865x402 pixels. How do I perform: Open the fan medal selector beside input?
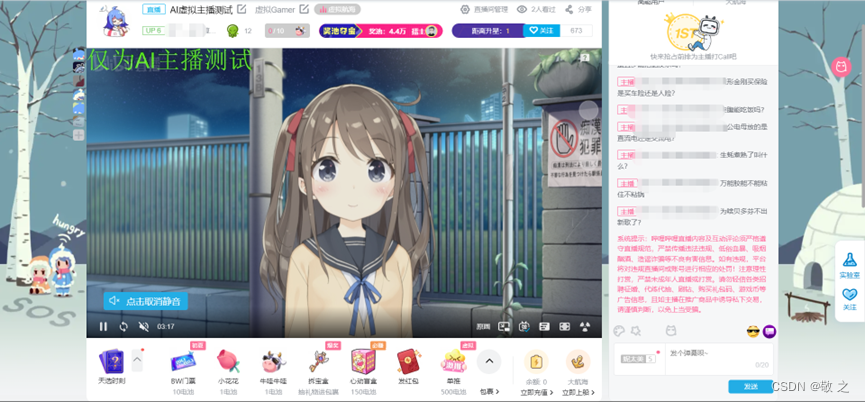[638, 358]
